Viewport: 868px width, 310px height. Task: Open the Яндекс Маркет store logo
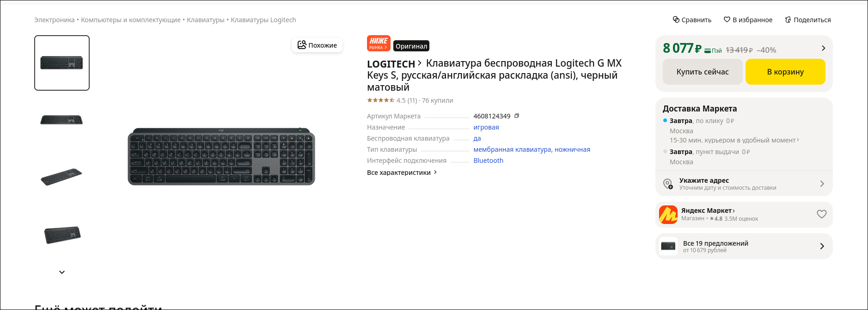(x=668, y=215)
